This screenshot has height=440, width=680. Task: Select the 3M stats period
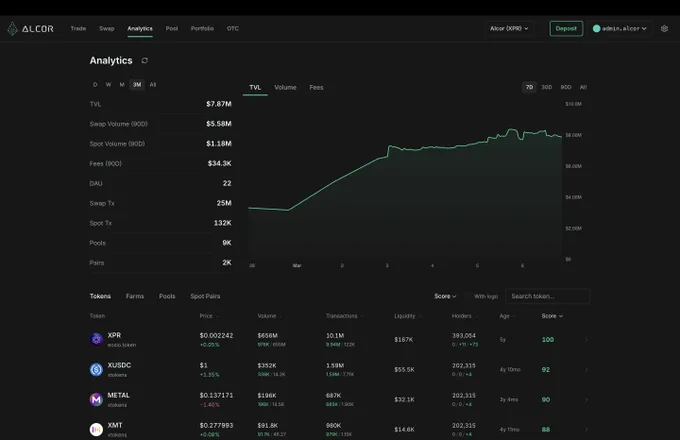[x=137, y=85]
